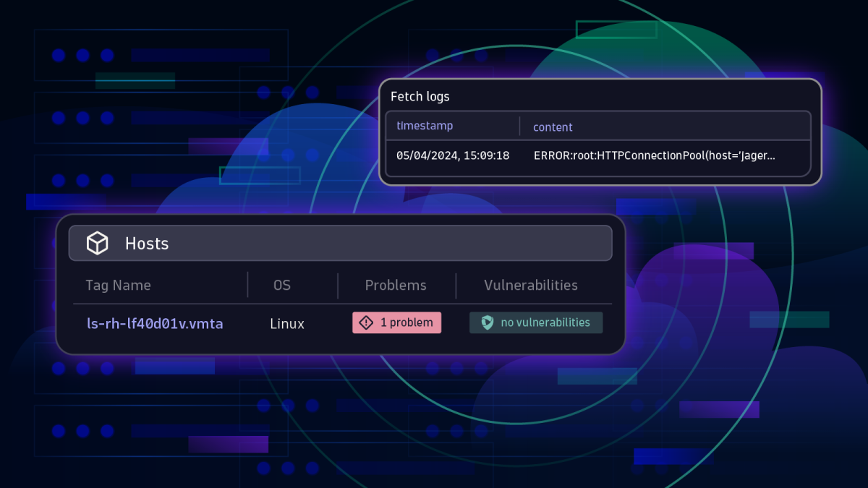Open the ls-rh-lf40d01v.vmta host link
Screen dimensions: 868x488
[154, 324]
